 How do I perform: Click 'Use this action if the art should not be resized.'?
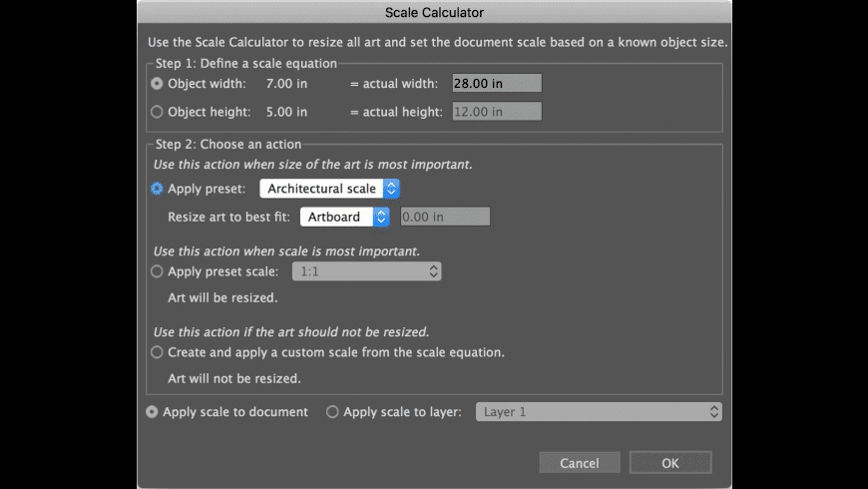point(291,332)
